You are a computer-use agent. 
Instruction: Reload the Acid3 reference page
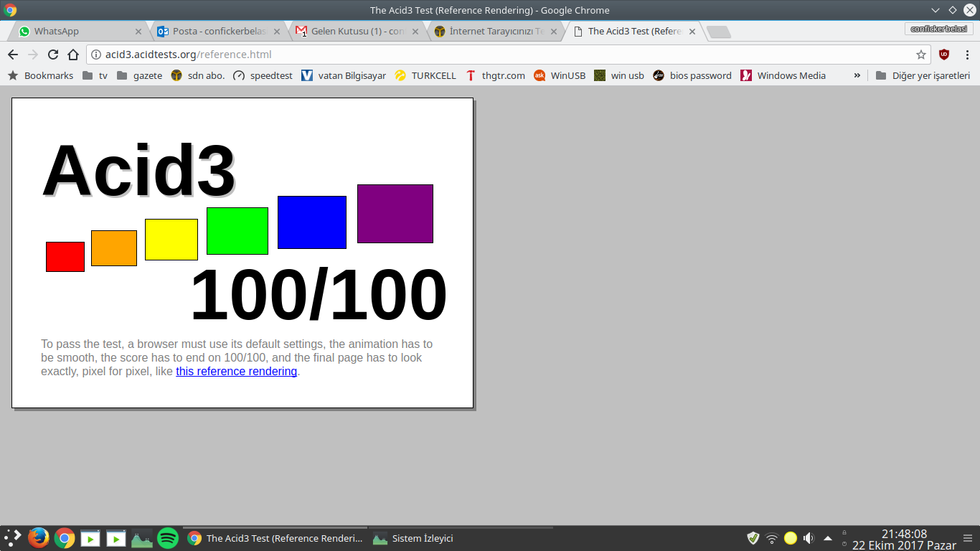[53, 55]
